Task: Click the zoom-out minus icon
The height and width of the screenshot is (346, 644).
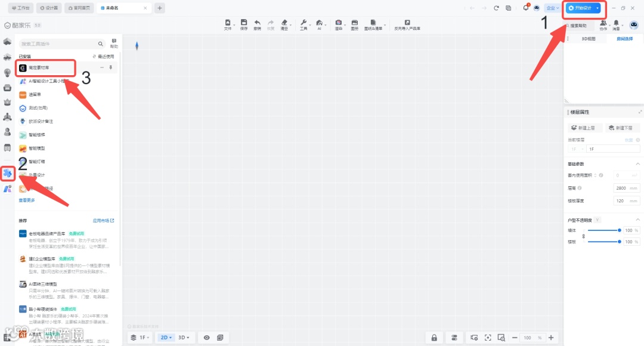Action: (x=515, y=338)
